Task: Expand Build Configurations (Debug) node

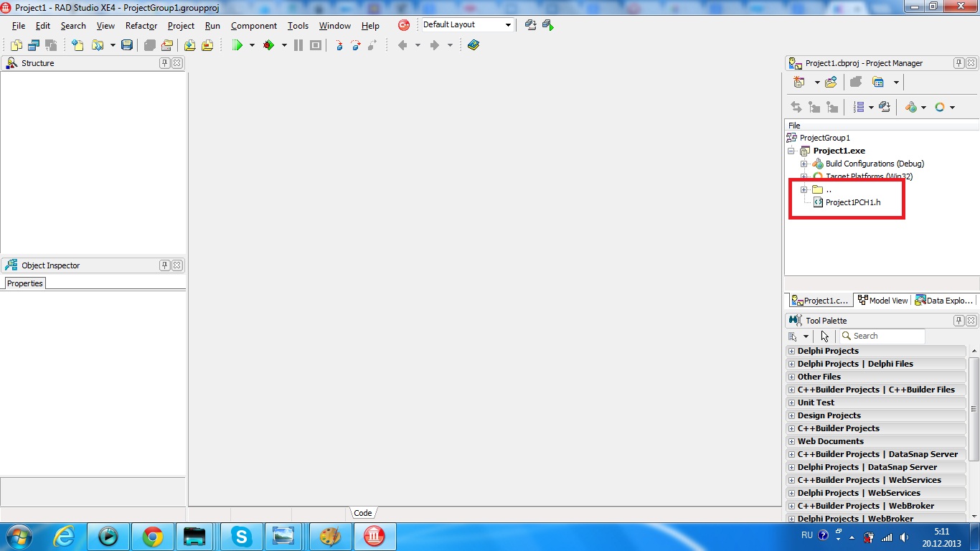Action: (x=804, y=164)
